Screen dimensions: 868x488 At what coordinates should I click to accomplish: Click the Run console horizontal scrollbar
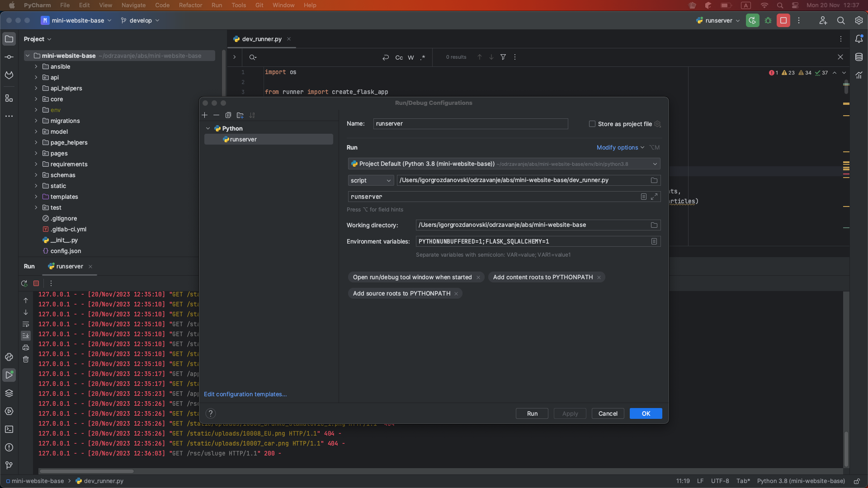(x=86, y=471)
